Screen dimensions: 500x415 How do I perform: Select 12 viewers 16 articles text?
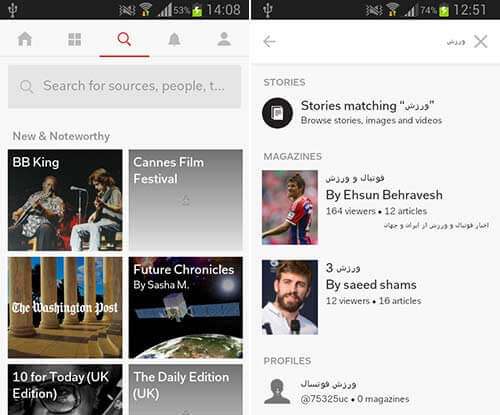tap(373, 301)
